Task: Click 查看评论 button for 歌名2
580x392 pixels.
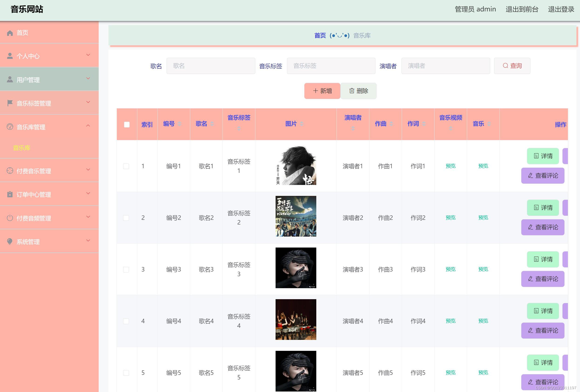Action: point(543,227)
